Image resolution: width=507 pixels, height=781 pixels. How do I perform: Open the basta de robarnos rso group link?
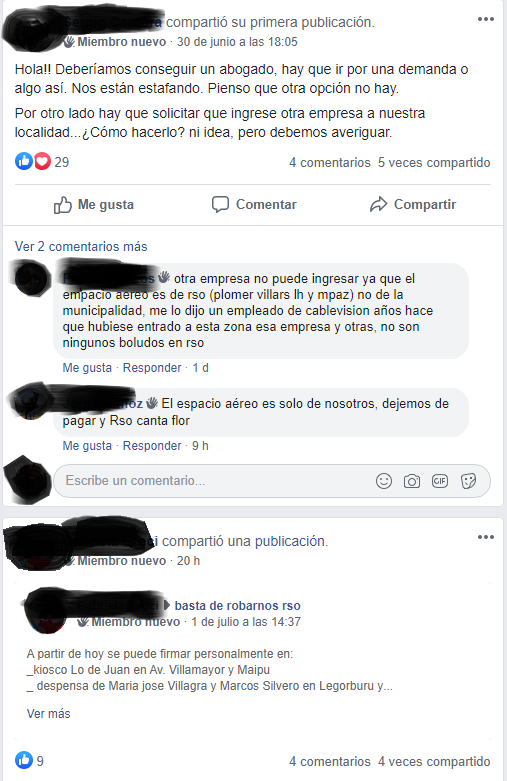coord(238,606)
